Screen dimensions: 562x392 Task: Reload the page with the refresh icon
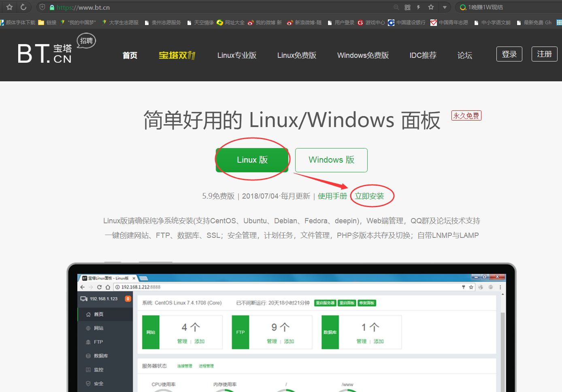pos(23,7)
